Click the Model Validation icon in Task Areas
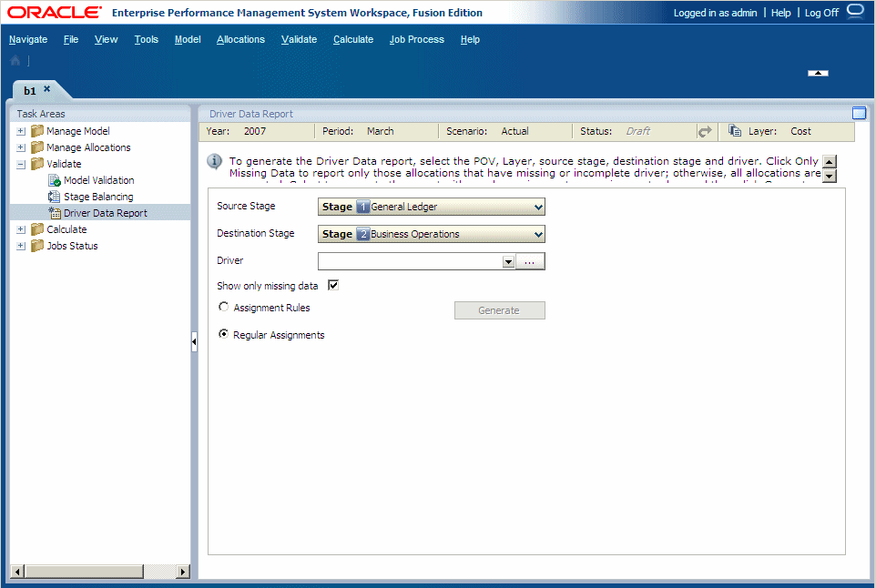The image size is (876, 588). click(x=52, y=179)
